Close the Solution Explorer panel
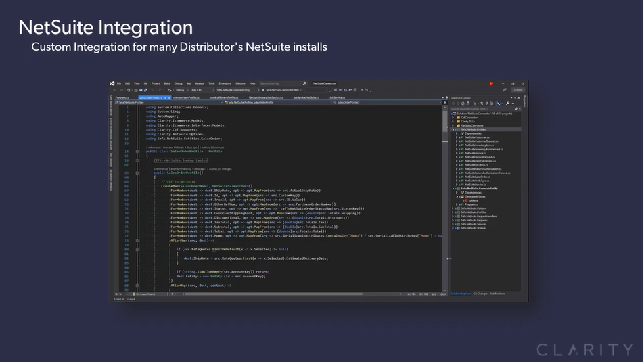This screenshot has height=362, width=644. [519, 98]
